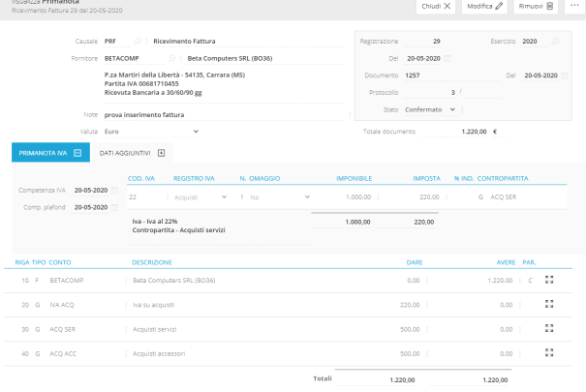Open calendar icon for Competenza IVA
The image size is (586, 392).
click(x=114, y=191)
